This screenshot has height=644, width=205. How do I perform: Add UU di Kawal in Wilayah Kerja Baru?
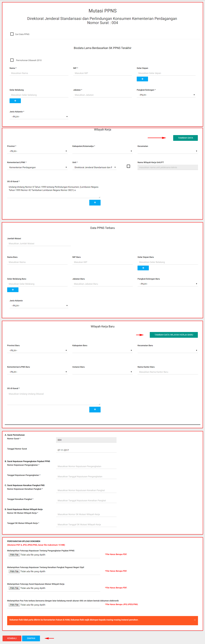point(95,410)
